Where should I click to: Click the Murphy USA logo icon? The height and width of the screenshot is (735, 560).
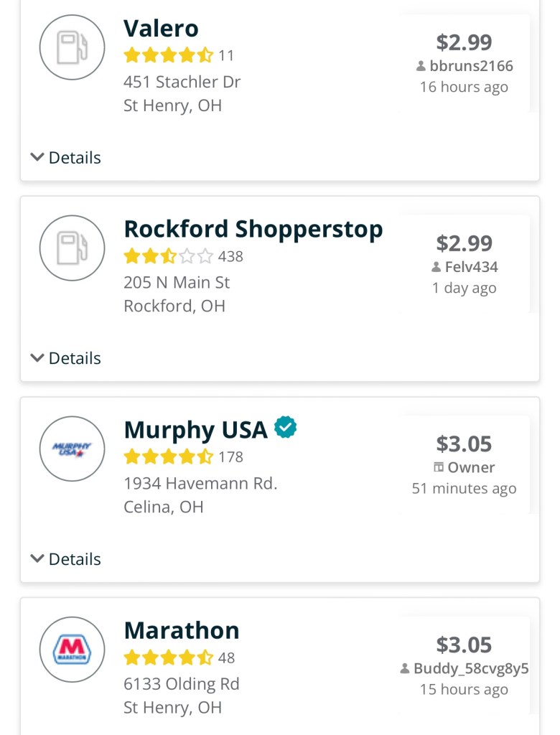[x=72, y=449]
